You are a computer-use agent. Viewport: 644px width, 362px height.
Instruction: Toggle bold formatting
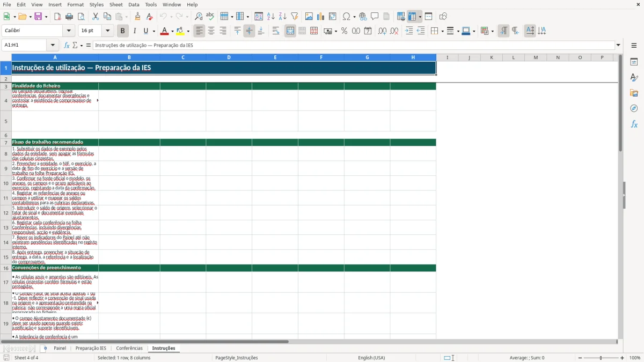pos(123,31)
